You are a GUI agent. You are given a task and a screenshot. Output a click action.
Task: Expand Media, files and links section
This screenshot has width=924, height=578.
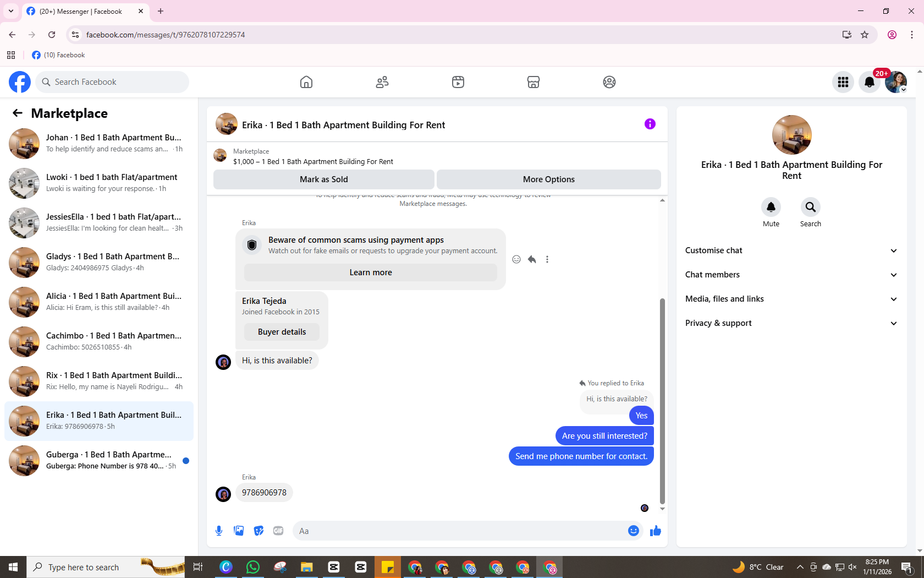pos(792,299)
